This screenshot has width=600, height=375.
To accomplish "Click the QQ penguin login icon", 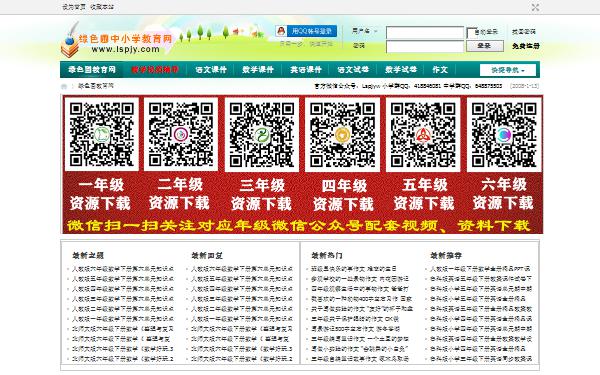I will (x=281, y=31).
